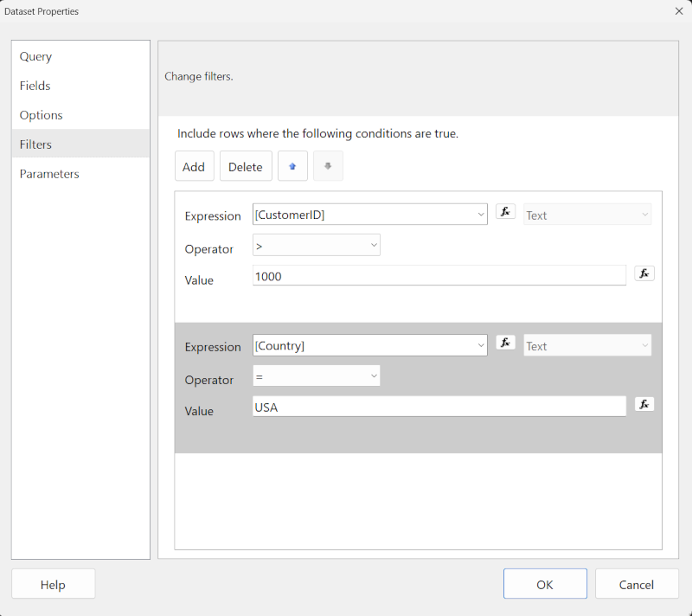This screenshot has height=616, width=692.
Task: Click inside the USA value field
Action: click(x=389, y=405)
